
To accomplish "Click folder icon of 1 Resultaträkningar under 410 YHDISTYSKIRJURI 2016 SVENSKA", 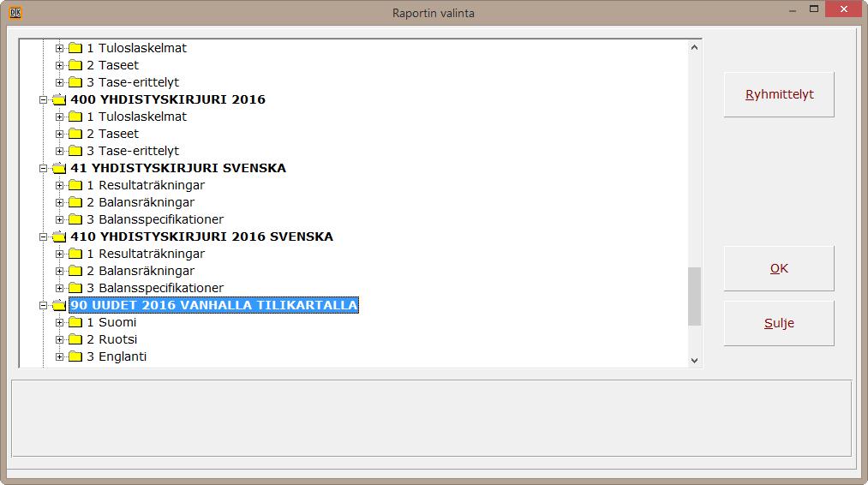I will (75, 254).
